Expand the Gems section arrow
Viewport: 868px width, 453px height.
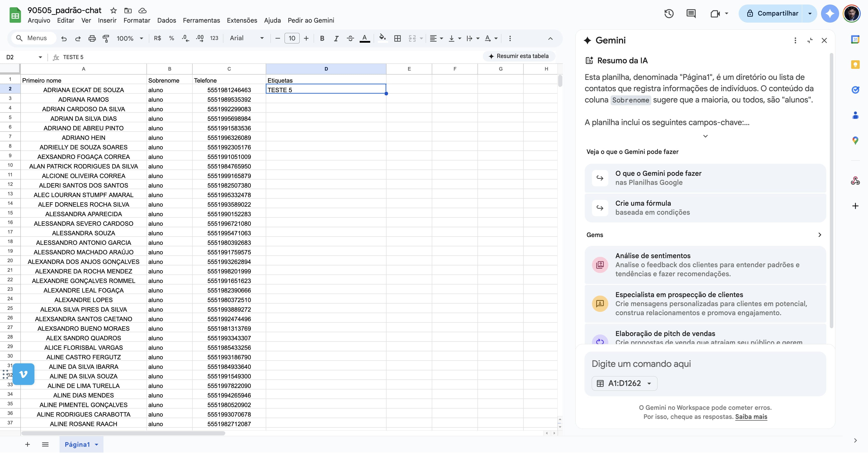tap(820, 235)
